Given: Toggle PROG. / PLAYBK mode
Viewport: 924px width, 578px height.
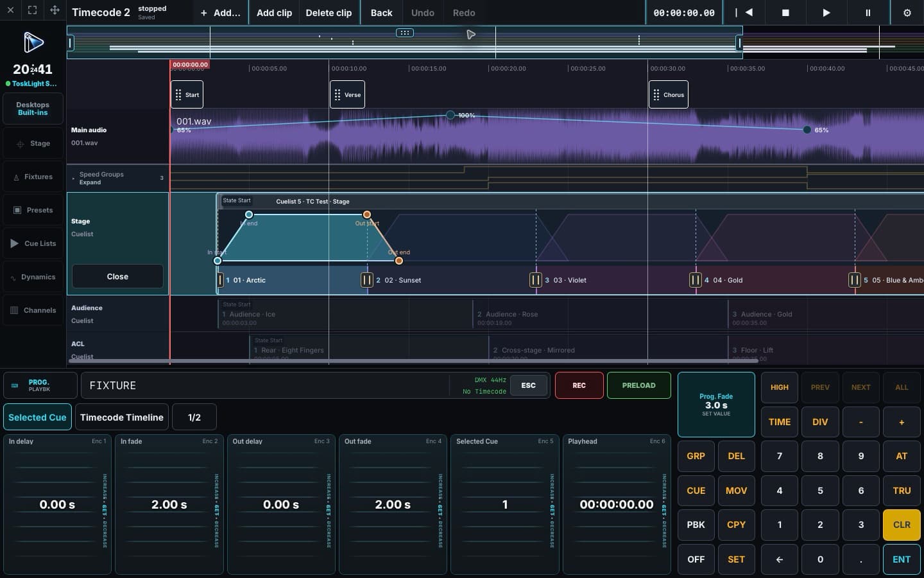Looking at the screenshot, I should coord(40,385).
